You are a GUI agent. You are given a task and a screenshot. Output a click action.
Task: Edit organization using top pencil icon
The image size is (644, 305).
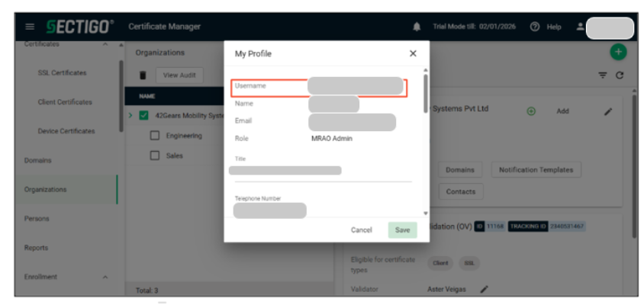point(608,111)
